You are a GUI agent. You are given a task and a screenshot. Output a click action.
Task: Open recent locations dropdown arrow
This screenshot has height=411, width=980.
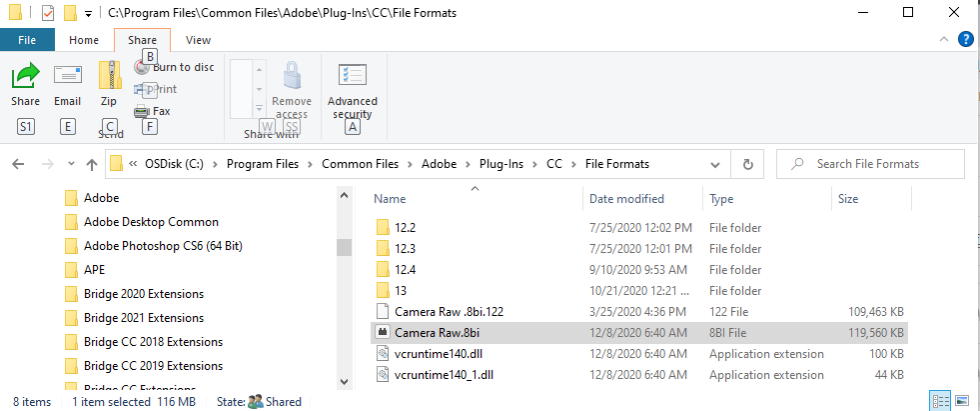(70, 164)
